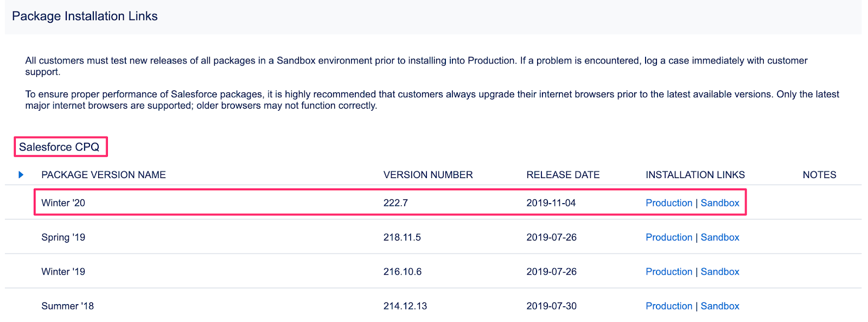Open Spring '19 Production installation link
Image resolution: width=868 pixels, height=322 pixels.
click(669, 237)
